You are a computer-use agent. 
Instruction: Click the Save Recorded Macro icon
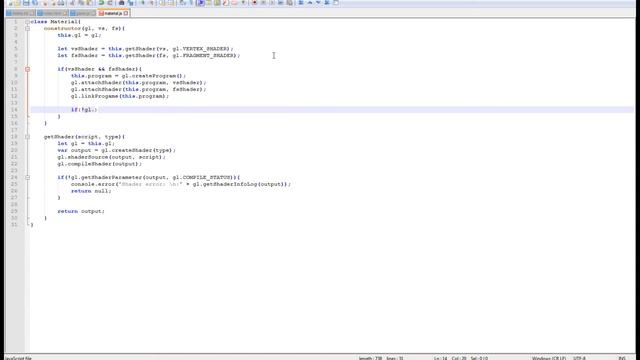289,3
